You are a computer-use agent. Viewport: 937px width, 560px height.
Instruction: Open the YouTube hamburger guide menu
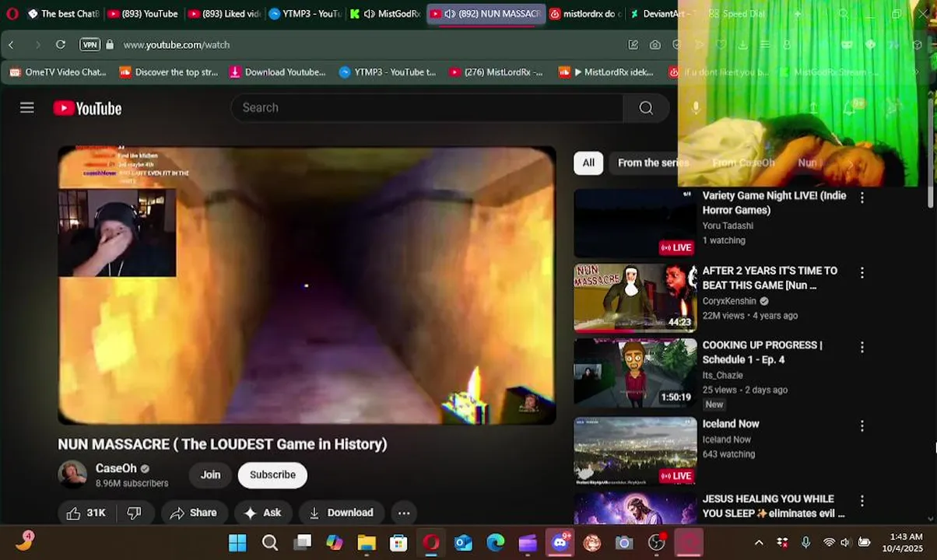(x=27, y=108)
